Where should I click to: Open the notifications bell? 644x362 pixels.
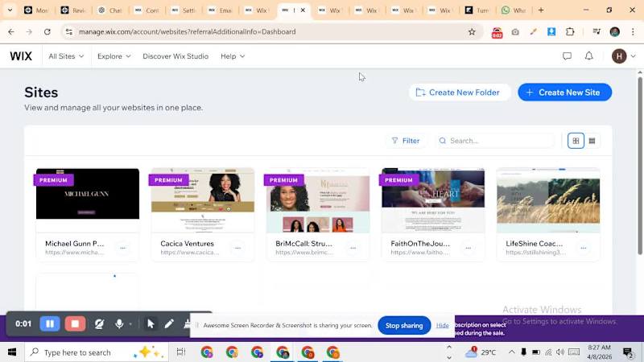point(589,56)
